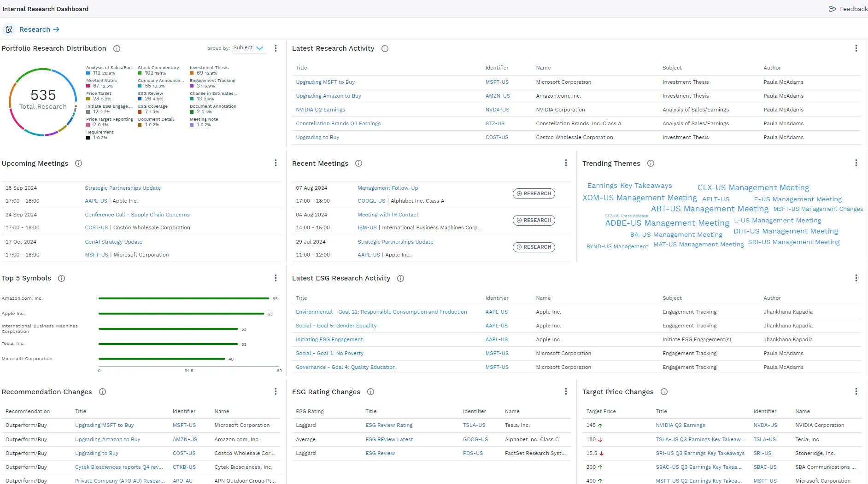Select Earnings Key Takeaways theme
This screenshot has height=484, width=868.
(629, 186)
